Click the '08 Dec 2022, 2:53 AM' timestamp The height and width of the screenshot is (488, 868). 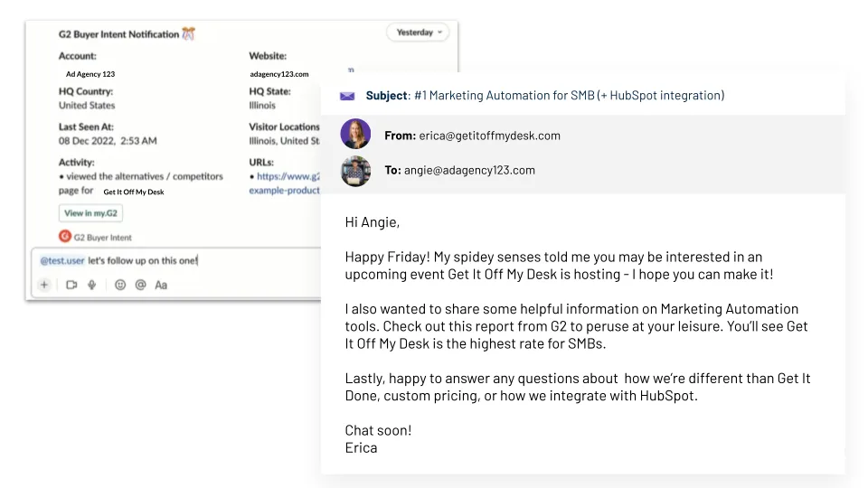click(x=108, y=141)
